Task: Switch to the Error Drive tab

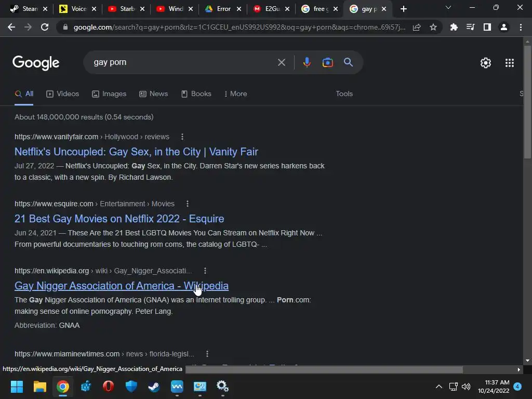Action: (219, 9)
